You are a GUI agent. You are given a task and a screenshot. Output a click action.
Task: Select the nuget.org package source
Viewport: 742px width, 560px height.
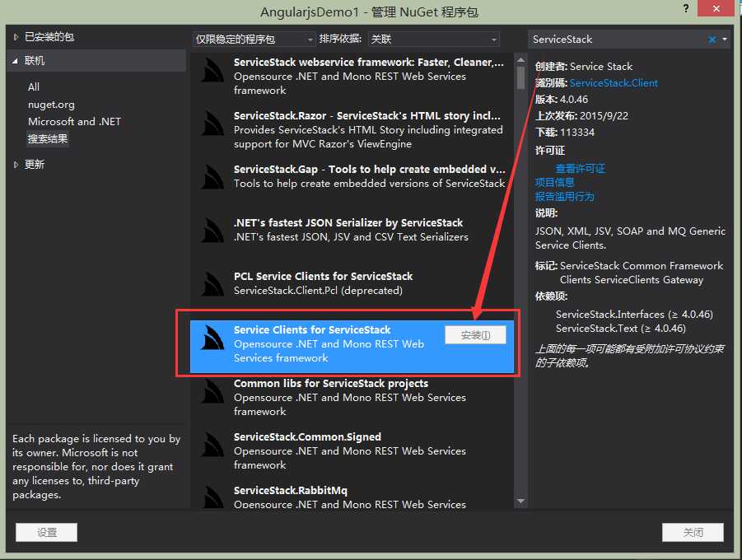point(51,105)
